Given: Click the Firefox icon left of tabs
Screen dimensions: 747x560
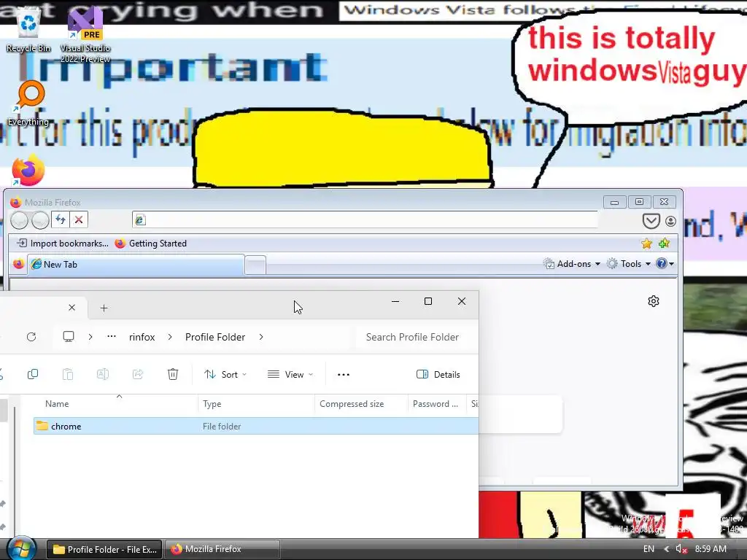Looking at the screenshot, I should click(x=18, y=264).
